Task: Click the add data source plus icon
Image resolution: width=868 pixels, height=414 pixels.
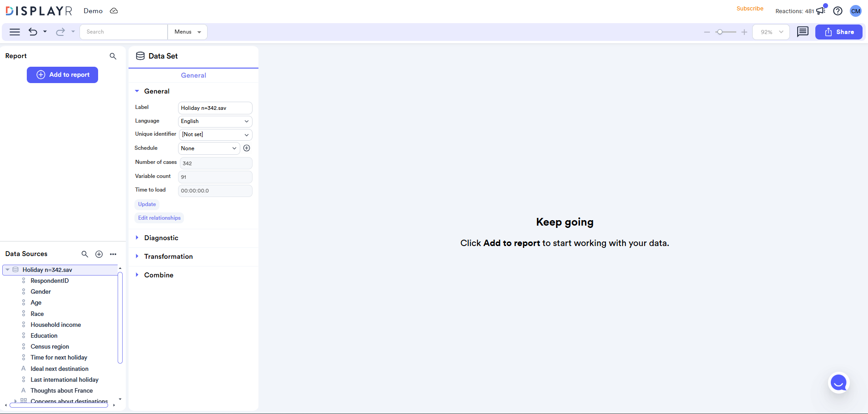Action: coord(99,254)
